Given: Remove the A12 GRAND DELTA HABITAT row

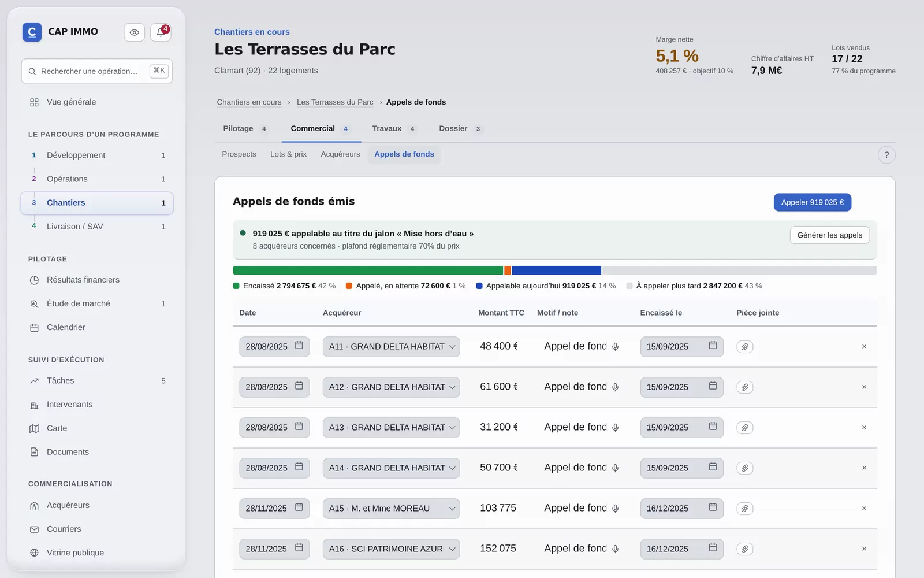Looking at the screenshot, I should (x=864, y=387).
